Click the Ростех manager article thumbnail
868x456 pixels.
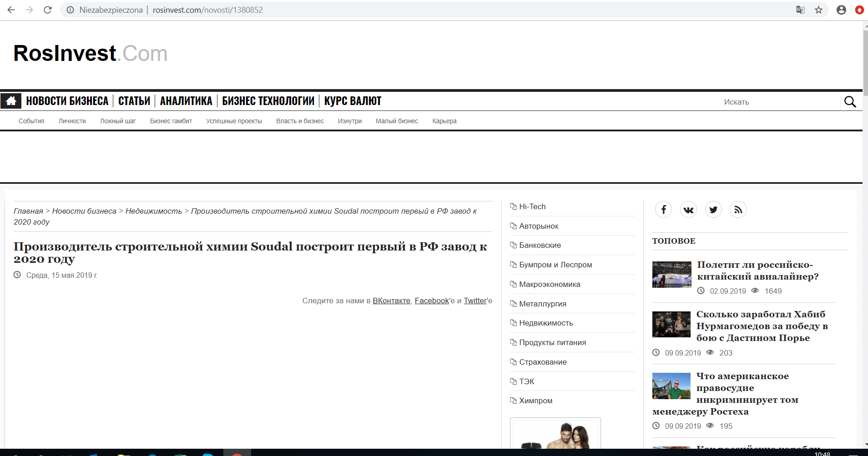coord(671,386)
